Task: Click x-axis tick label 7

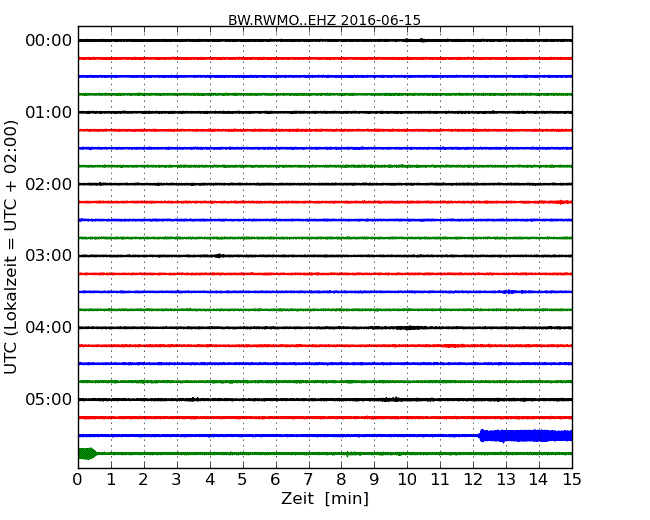Action: tap(308, 480)
